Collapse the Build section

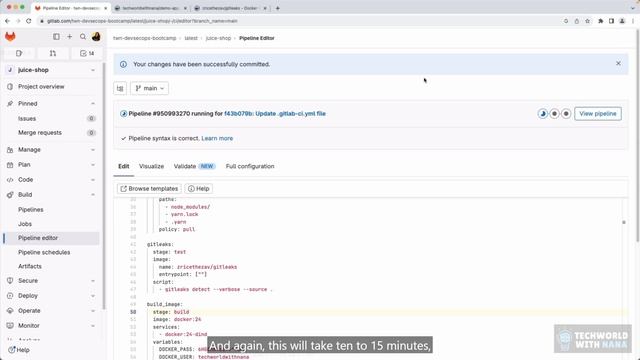(52, 195)
